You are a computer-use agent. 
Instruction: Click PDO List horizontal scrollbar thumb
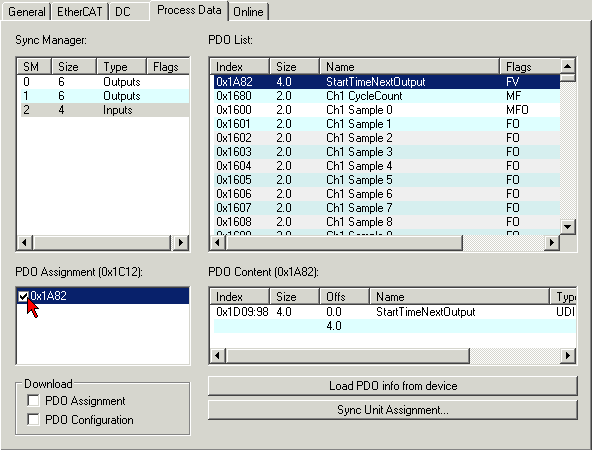(x=344, y=242)
